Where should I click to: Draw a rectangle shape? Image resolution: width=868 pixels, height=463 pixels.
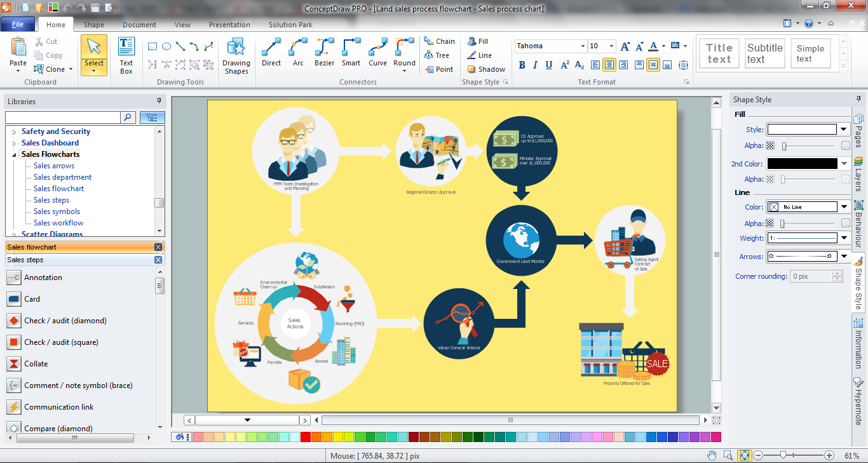153,46
